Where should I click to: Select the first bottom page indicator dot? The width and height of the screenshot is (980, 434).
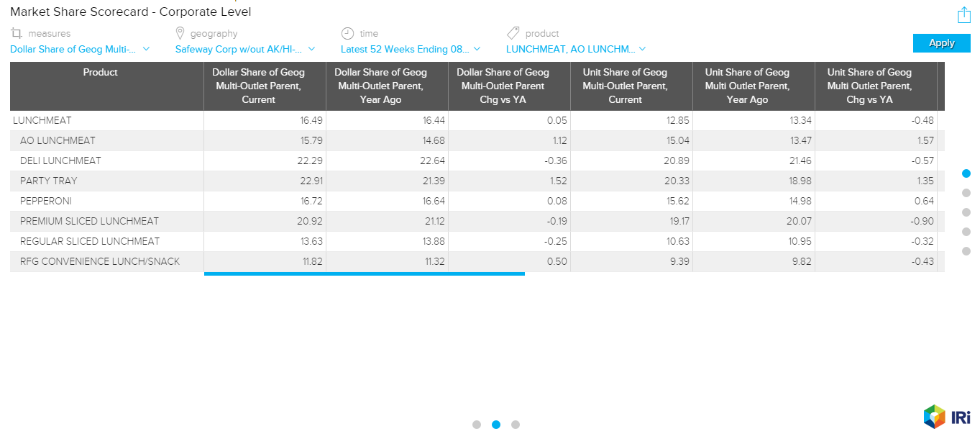click(477, 425)
